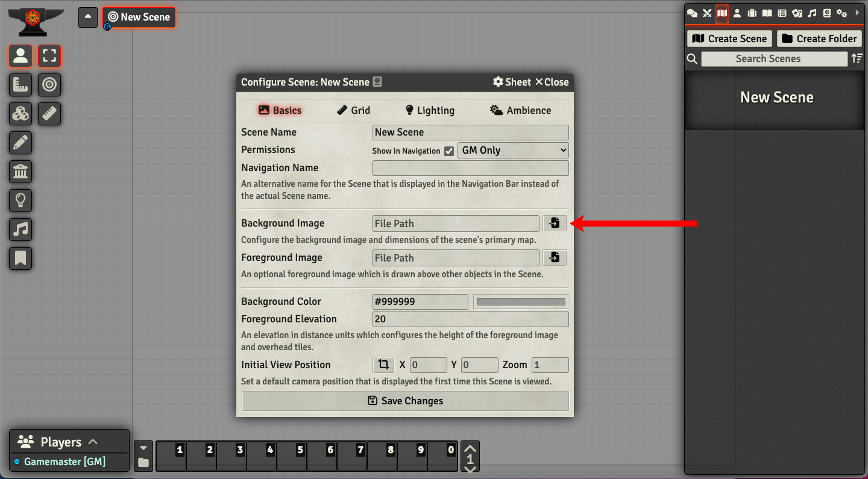Open the Actors Directory
Viewport: 868px width, 479px height.
tap(737, 13)
